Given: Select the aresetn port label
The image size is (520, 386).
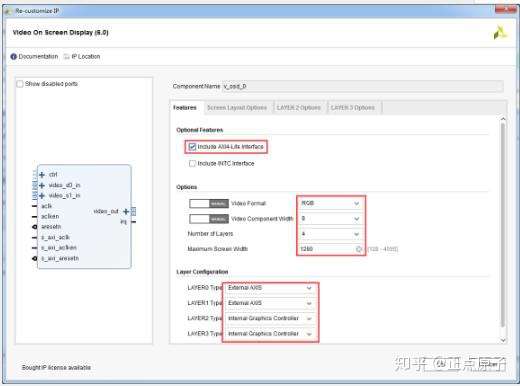Looking at the screenshot, I should [x=51, y=227].
